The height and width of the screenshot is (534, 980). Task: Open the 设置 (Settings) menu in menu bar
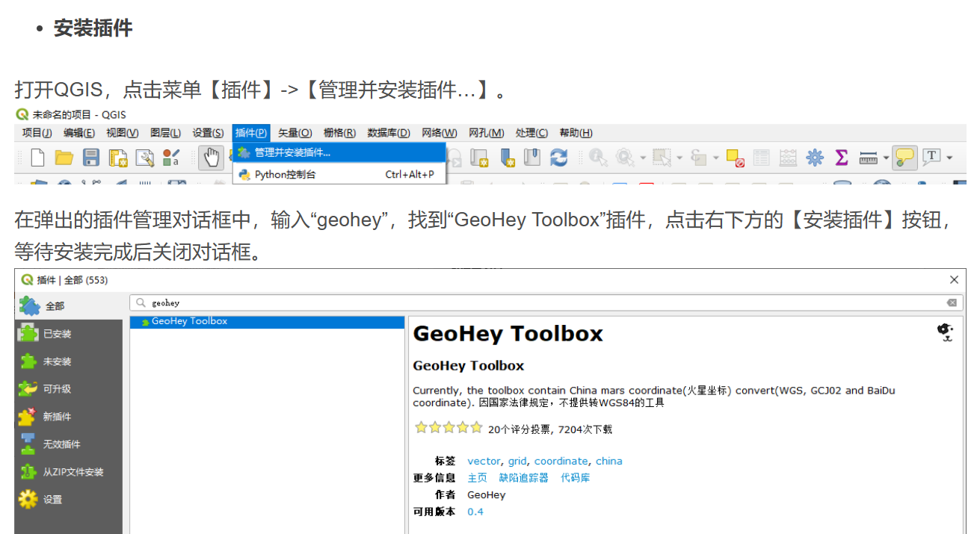pos(208,133)
